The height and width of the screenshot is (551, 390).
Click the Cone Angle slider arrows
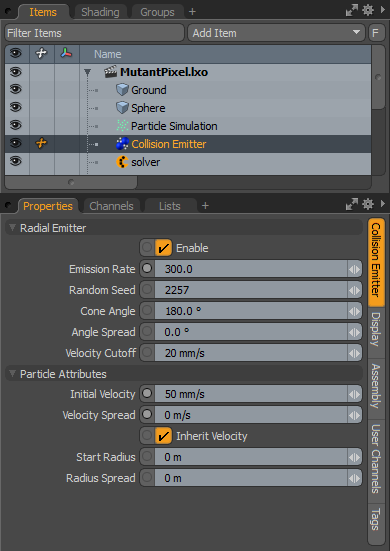click(x=355, y=311)
